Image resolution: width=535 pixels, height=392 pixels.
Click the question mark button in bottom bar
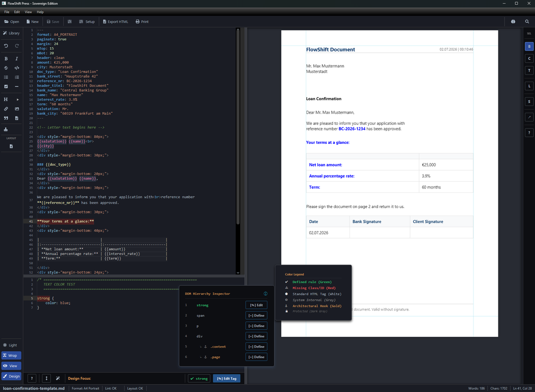[32, 378]
